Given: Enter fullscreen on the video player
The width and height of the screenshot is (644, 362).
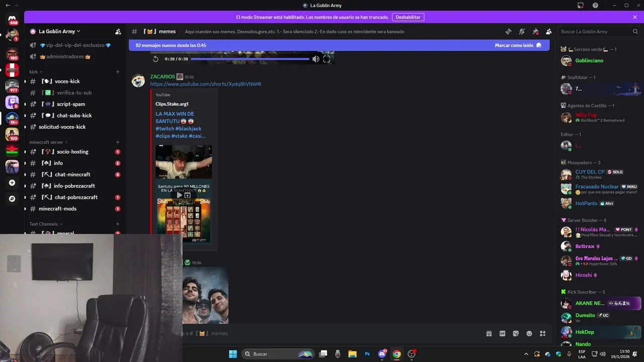Looking at the screenshot, I should tap(327, 59).
